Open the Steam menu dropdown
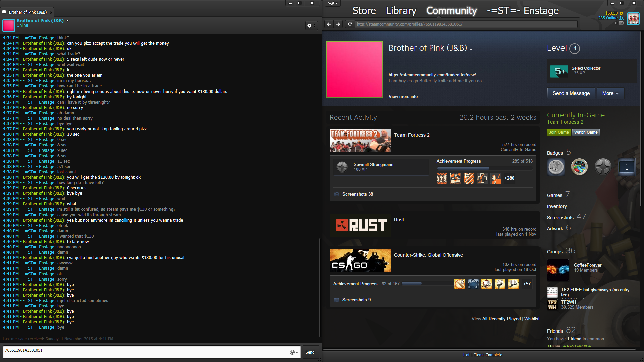Screen dimensions: 644x362 (x=333, y=3)
